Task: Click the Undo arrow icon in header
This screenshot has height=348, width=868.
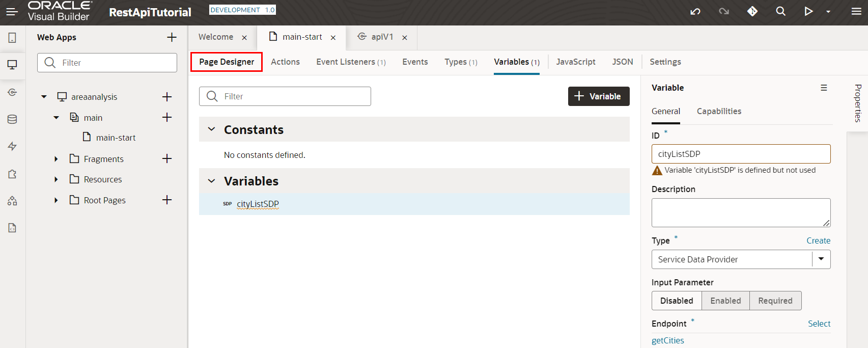Action: (695, 11)
